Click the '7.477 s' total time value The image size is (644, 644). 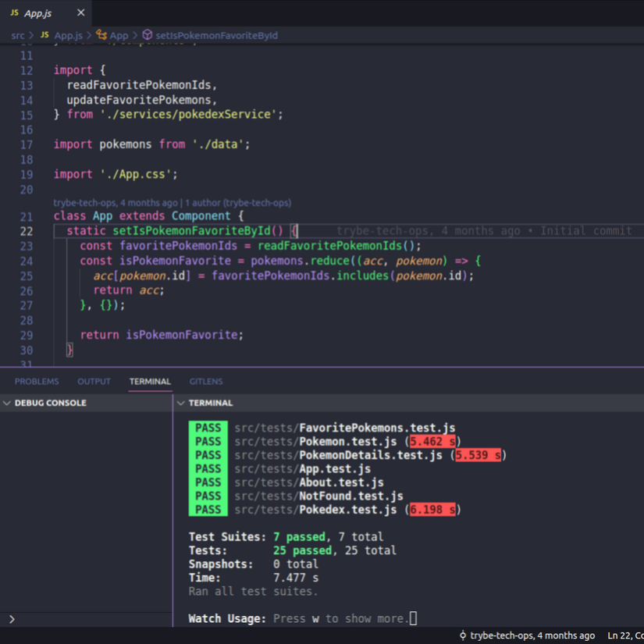pos(296,578)
